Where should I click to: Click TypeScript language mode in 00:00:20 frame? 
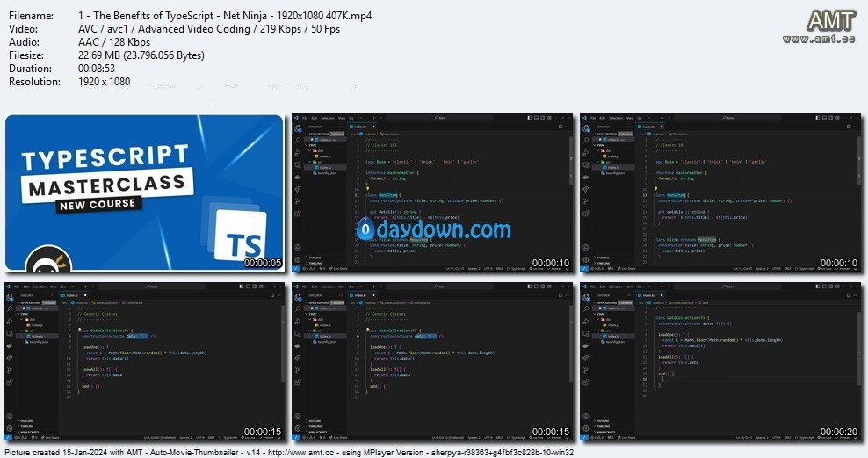coord(807,438)
